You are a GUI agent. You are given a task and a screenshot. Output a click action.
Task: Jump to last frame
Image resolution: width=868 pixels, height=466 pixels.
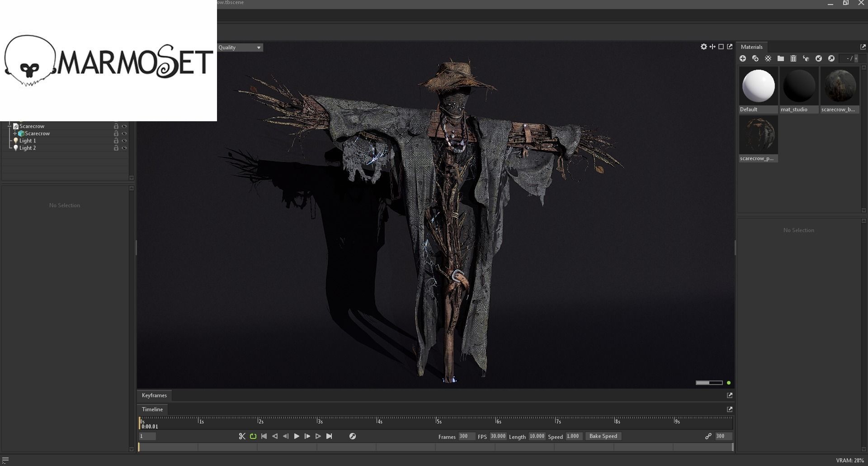click(x=329, y=436)
